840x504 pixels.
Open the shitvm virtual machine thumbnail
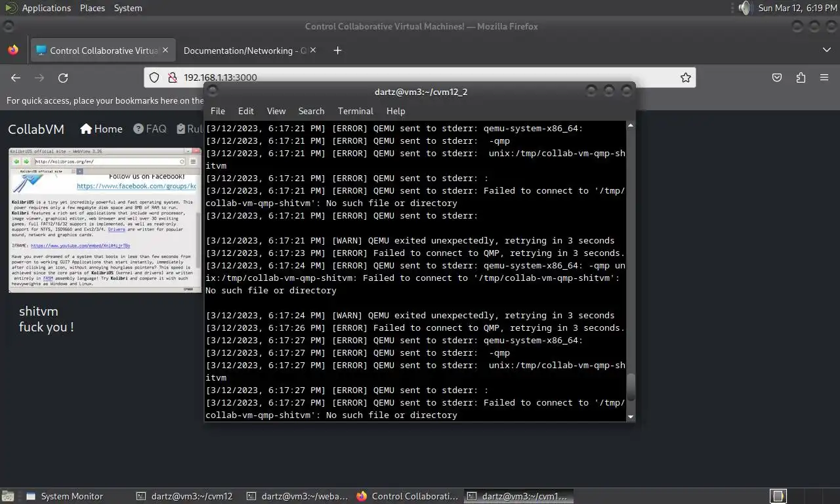[x=105, y=220]
